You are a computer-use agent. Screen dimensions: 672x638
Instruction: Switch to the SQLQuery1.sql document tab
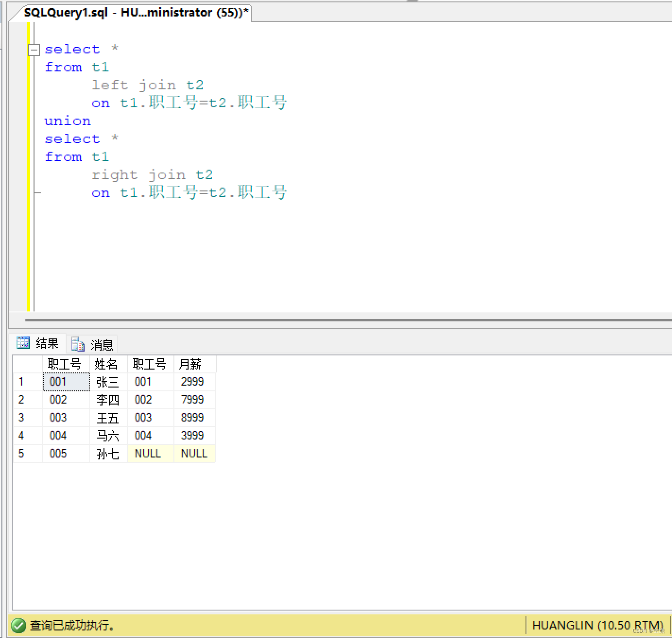coord(136,13)
